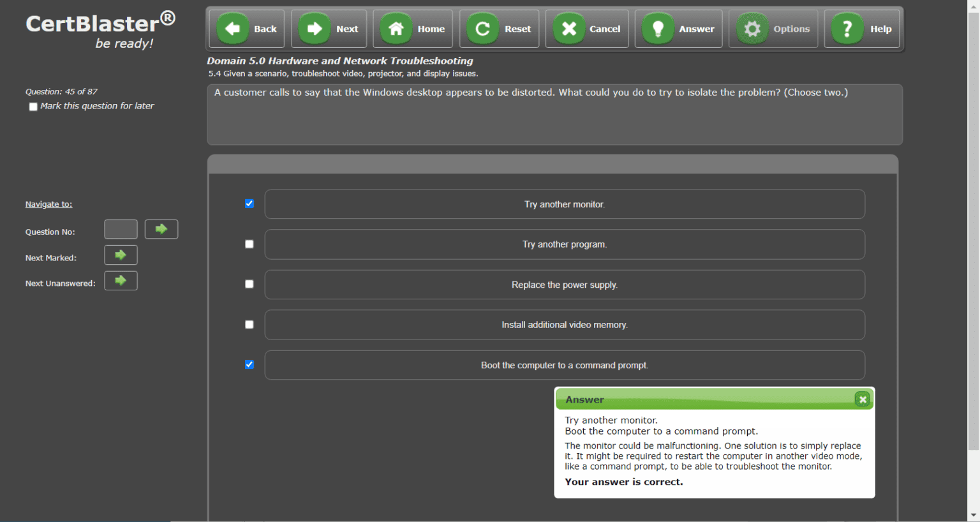Click the Back navigation icon
This screenshot has height=522, width=980.
tap(232, 28)
